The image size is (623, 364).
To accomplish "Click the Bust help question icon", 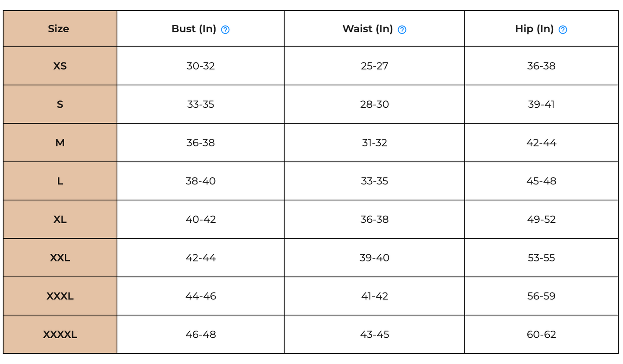I will coord(225,30).
